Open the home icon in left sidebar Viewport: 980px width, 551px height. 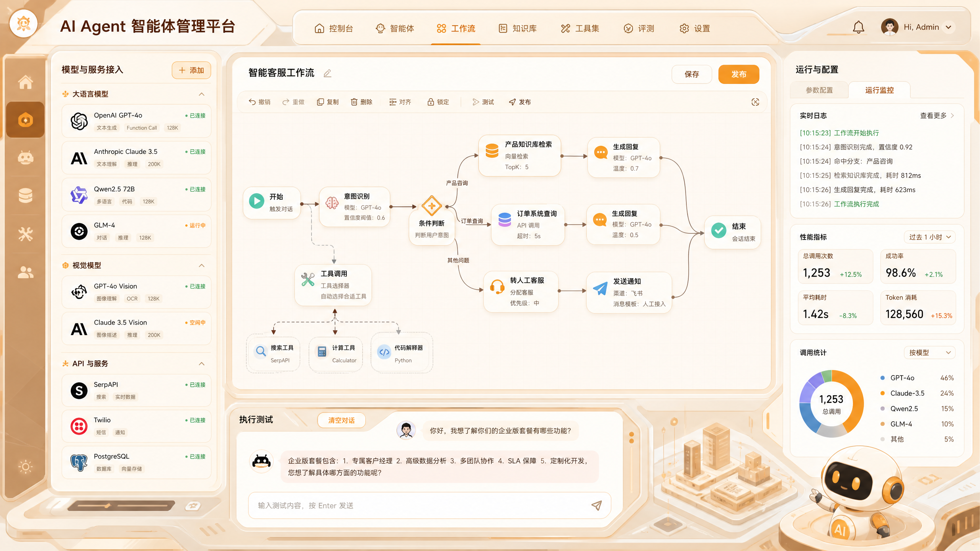pos(25,82)
